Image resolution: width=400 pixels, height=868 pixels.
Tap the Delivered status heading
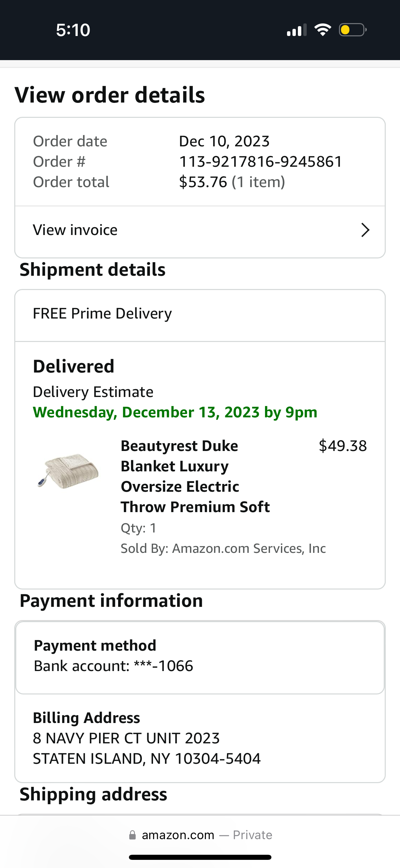point(74,366)
